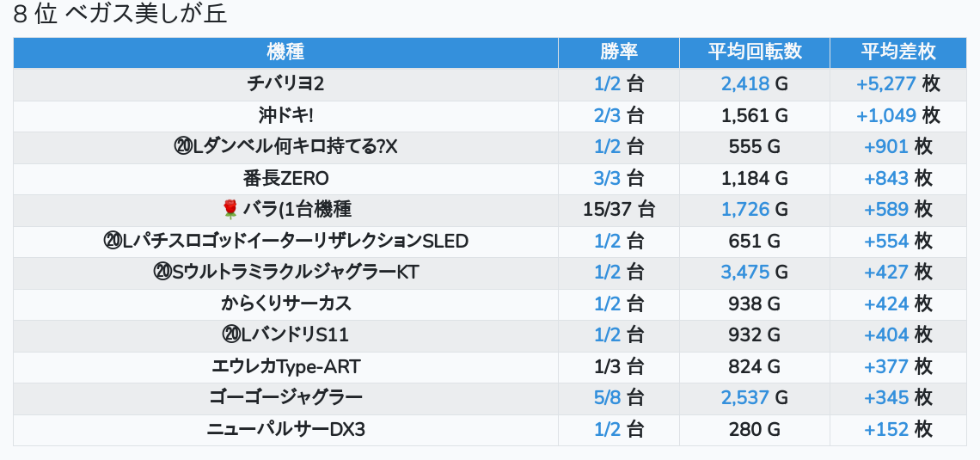Click the ⑳ icon before LバンドリS11

coord(231,335)
